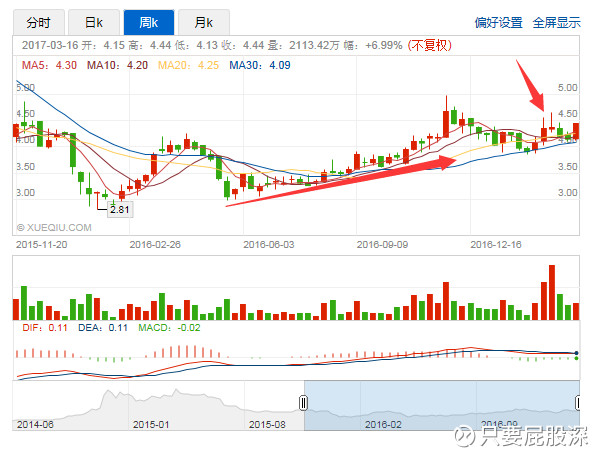Click the right range slider handle
This screenshot has height=452, width=597.
[x=578, y=402]
